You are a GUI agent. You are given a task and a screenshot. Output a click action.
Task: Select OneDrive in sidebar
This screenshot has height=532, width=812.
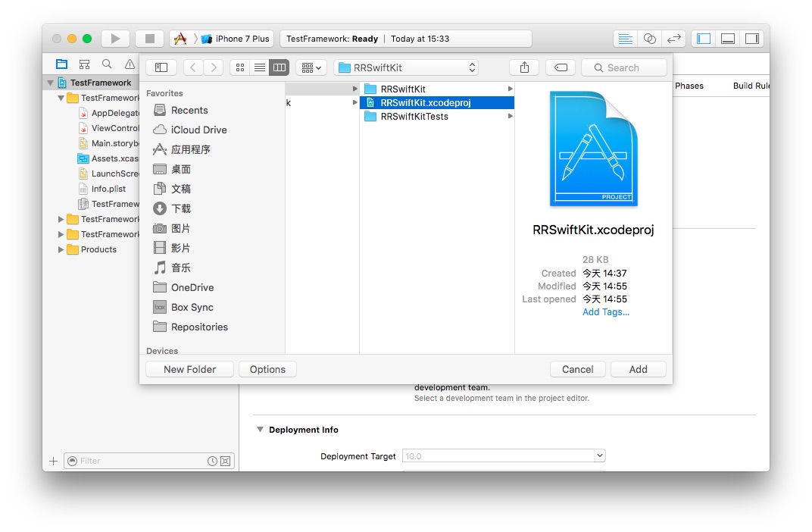[x=213, y=287]
